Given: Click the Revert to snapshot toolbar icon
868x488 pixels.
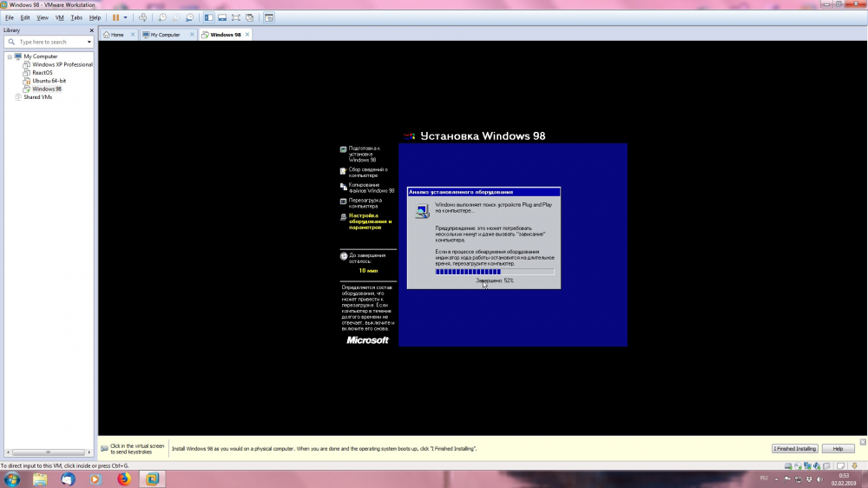Looking at the screenshot, I should [x=176, y=17].
